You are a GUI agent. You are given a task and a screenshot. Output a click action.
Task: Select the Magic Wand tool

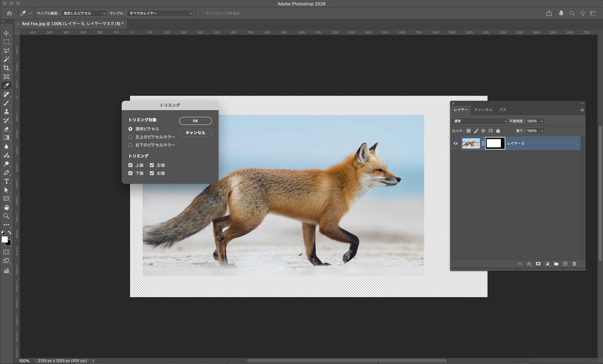coord(6,59)
